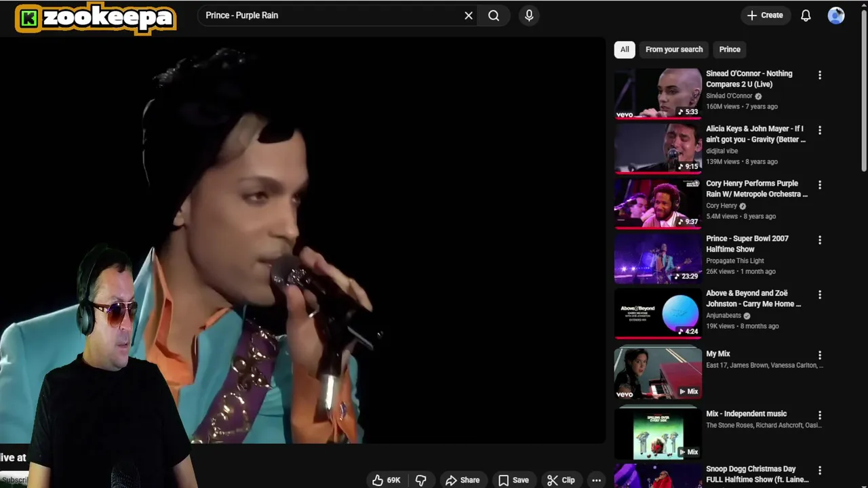Screen dimensions: 868x488
Task: Open the Create menu button
Action: click(x=765, y=16)
